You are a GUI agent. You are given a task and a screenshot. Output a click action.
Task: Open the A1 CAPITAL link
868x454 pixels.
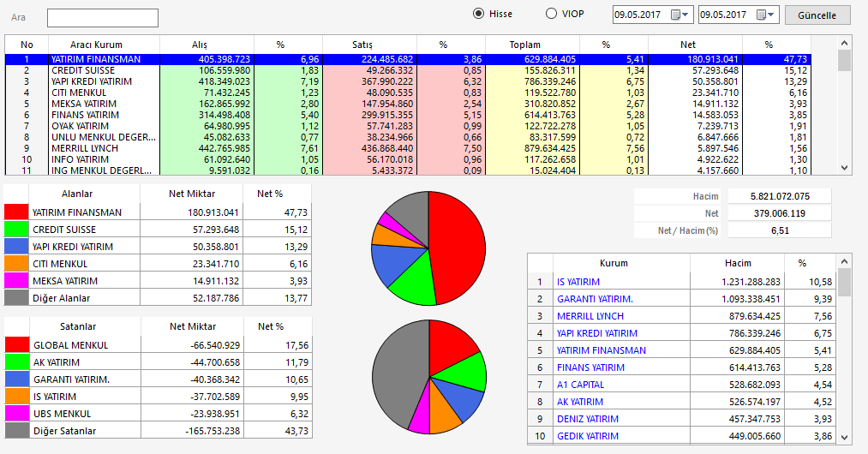coord(580,385)
